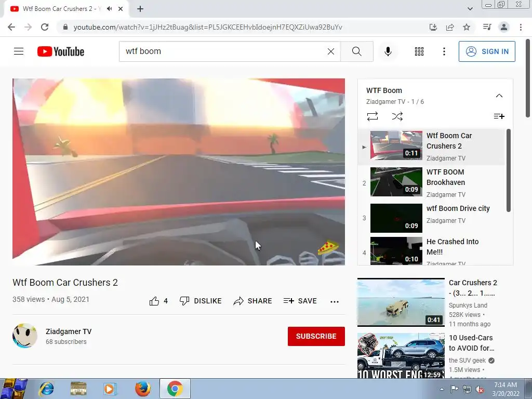
Task: Start voice search with the microphone icon
Action: click(x=388, y=51)
